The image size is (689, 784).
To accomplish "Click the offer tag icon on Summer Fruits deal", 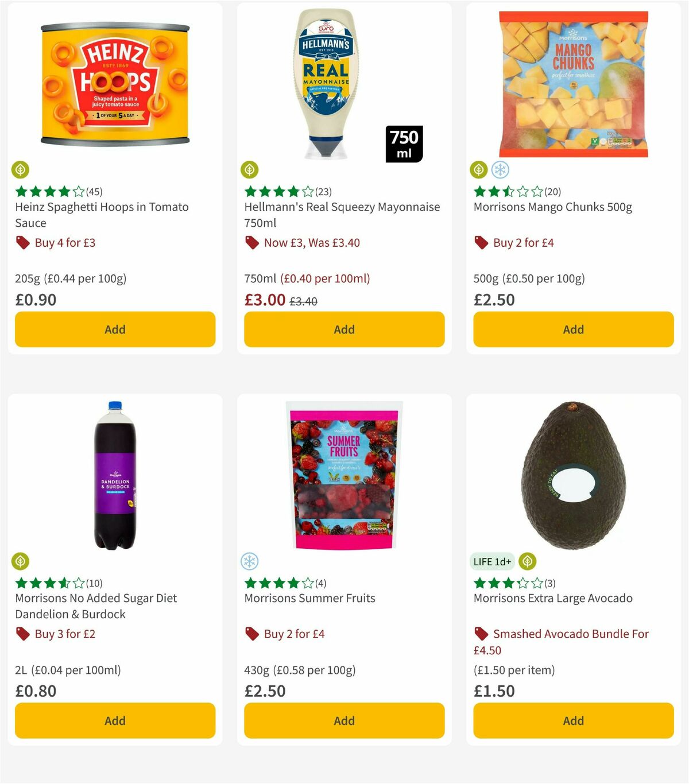I will click(251, 634).
